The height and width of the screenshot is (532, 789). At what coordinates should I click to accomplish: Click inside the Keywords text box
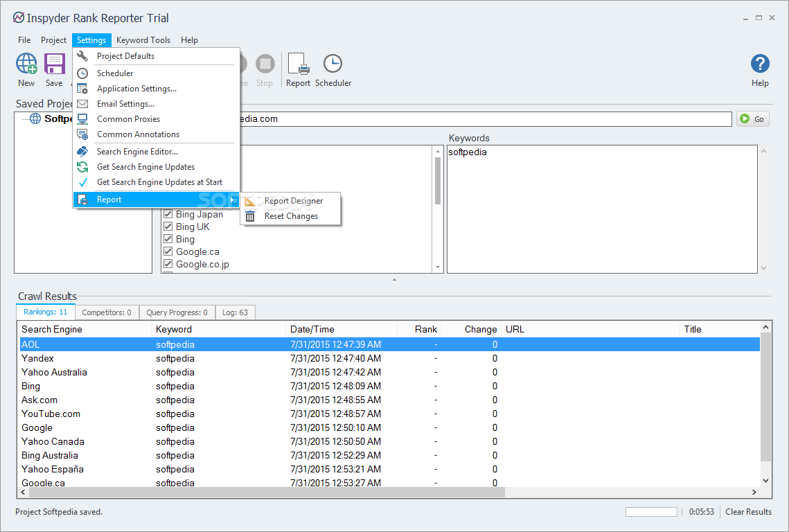click(x=602, y=209)
